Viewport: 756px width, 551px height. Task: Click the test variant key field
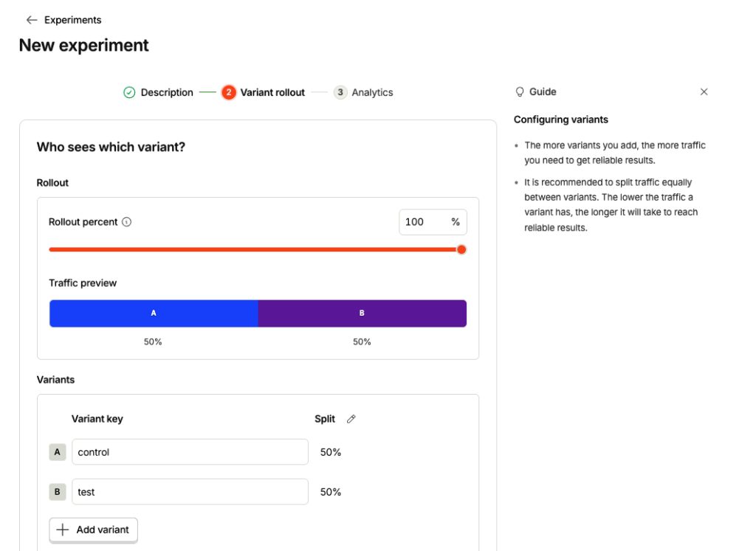[x=190, y=492]
